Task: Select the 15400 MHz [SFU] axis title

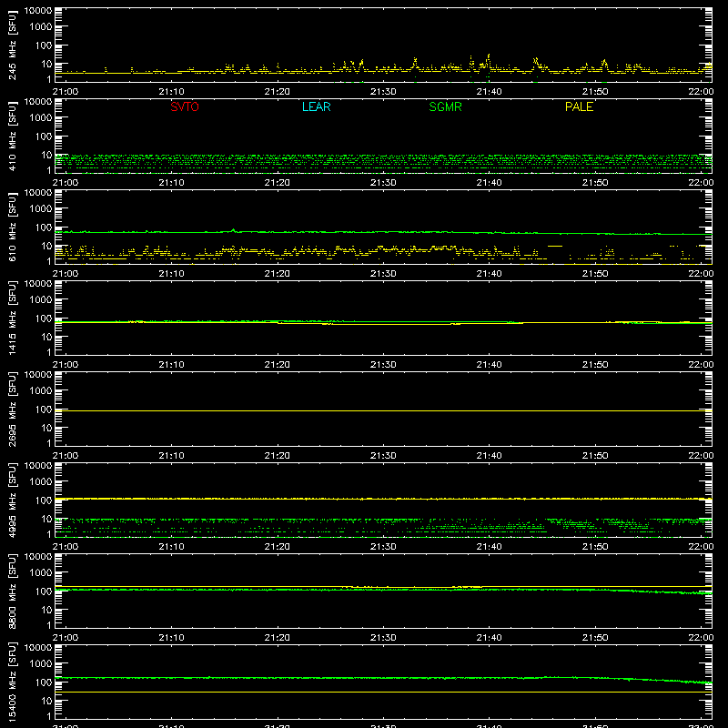Action: pyautogui.click(x=13, y=682)
